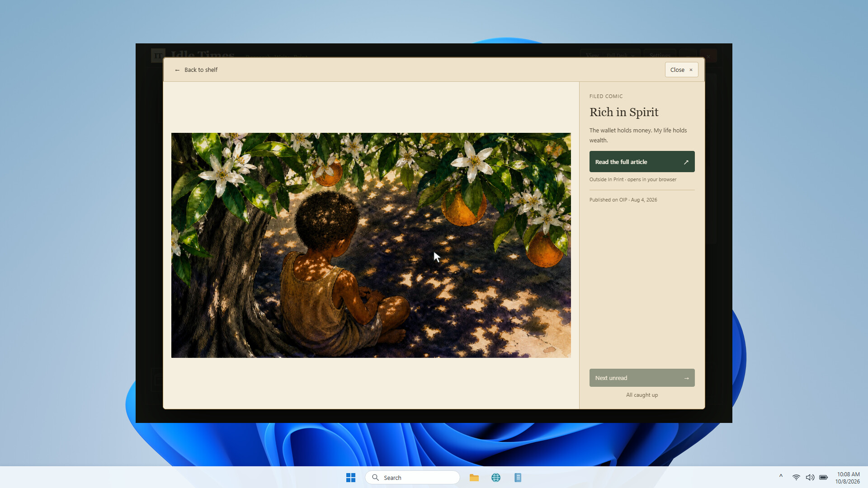
Task: Click the FILED COMIC label
Action: click(x=606, y=96)
